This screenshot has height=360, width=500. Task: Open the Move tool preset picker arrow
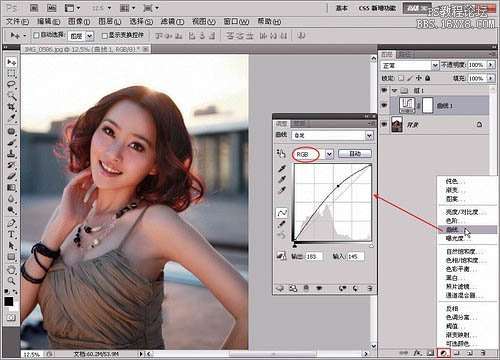[24, 35]
